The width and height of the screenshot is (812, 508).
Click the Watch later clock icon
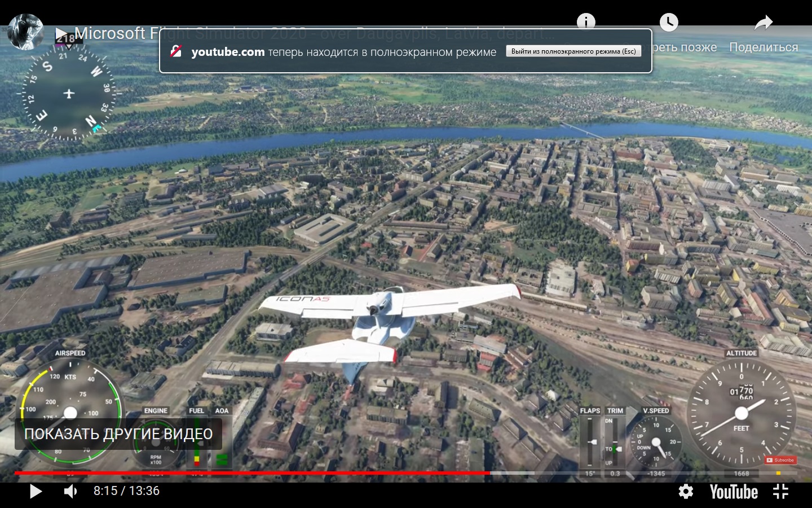point(669,22)
